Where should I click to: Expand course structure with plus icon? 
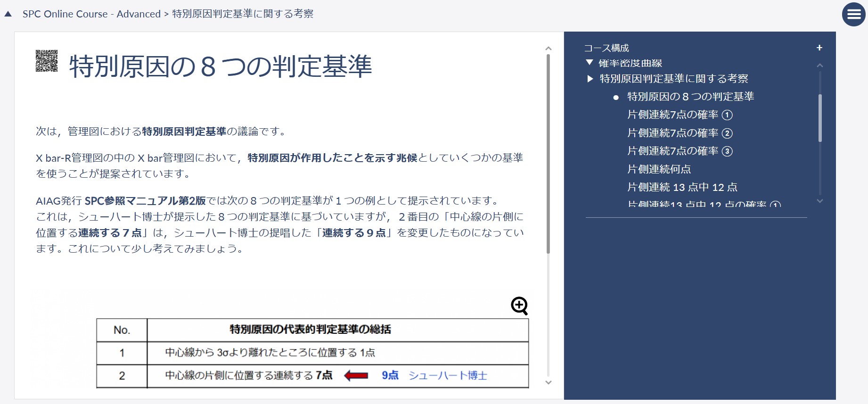click(x=819, y=48)
